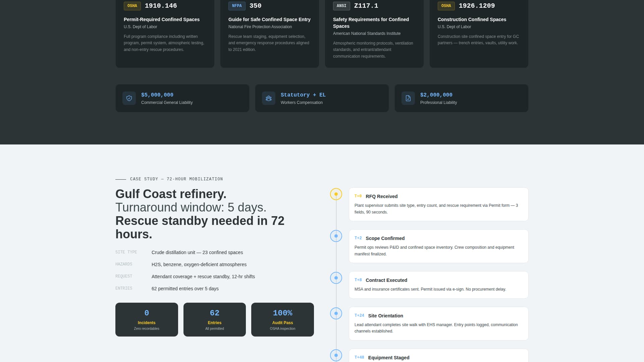Click the 1926.1209 standard number
The height and width of the screenshot is (362, 644).
coord(477,6)
